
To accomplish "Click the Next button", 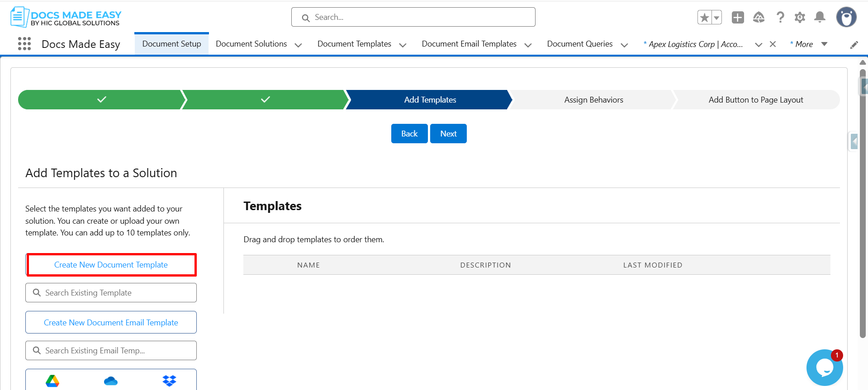I will tap(448, 134).
